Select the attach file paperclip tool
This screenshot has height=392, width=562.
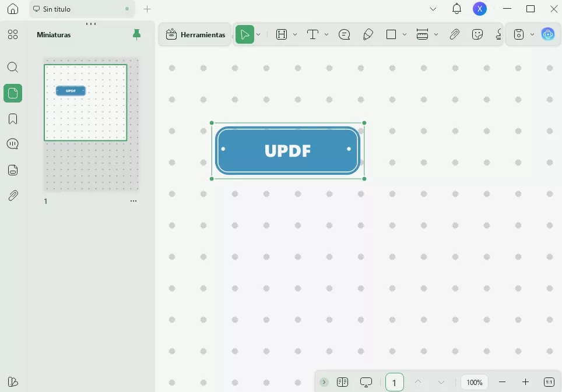pos(454,34)
